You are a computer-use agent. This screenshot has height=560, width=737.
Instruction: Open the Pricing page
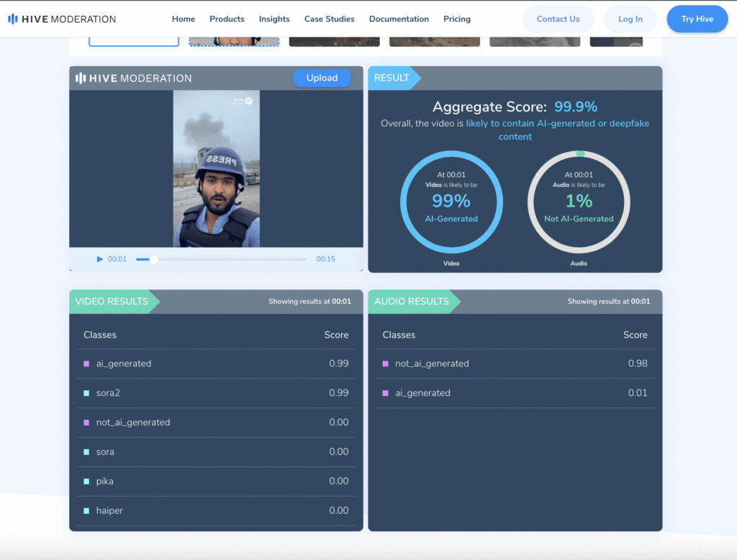(x=457, y=19)
